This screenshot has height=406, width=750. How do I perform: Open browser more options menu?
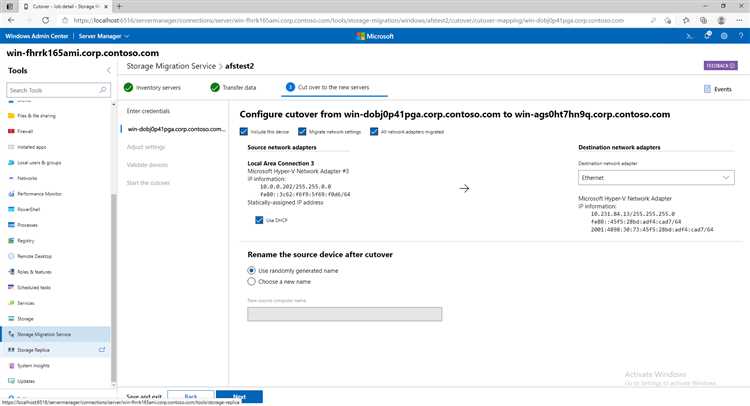tap(739, 20)
